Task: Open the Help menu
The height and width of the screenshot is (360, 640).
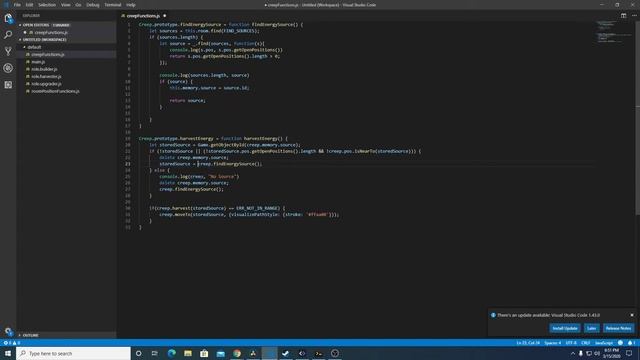Action: point(131,5)
